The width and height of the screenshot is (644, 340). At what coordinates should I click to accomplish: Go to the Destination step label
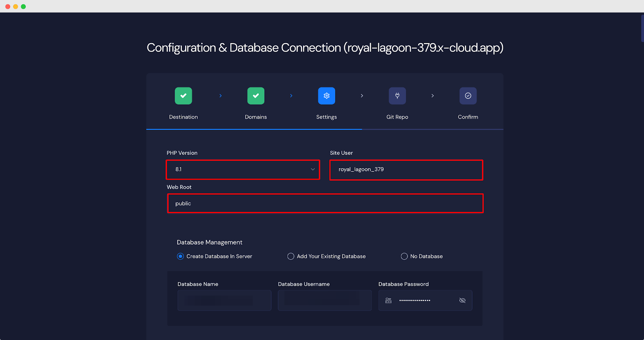click(x=183, y=117)
